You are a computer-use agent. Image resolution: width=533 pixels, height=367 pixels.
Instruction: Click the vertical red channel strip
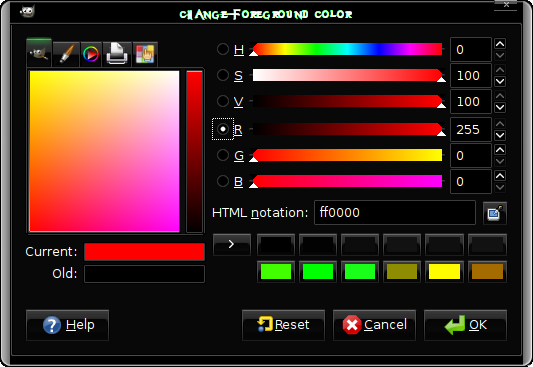click(194, 152)
